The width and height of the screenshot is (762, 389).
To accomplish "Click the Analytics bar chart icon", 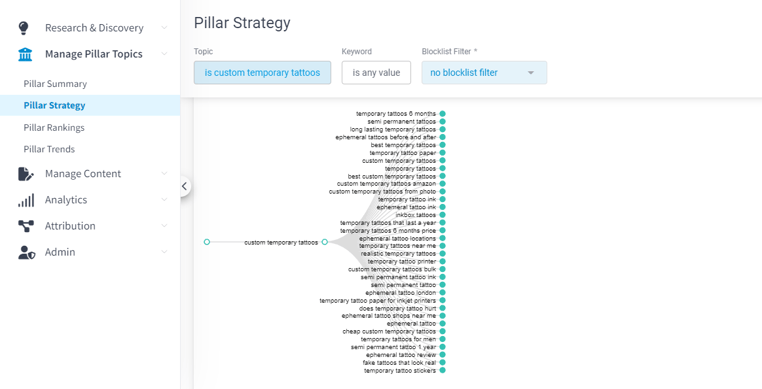I will (26, 200).
